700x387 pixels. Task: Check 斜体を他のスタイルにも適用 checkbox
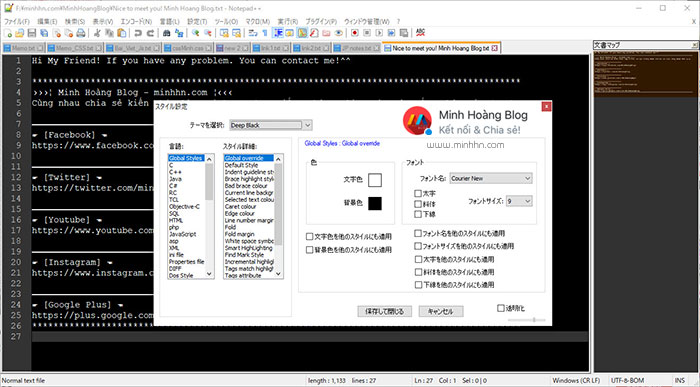click(418, 272)
